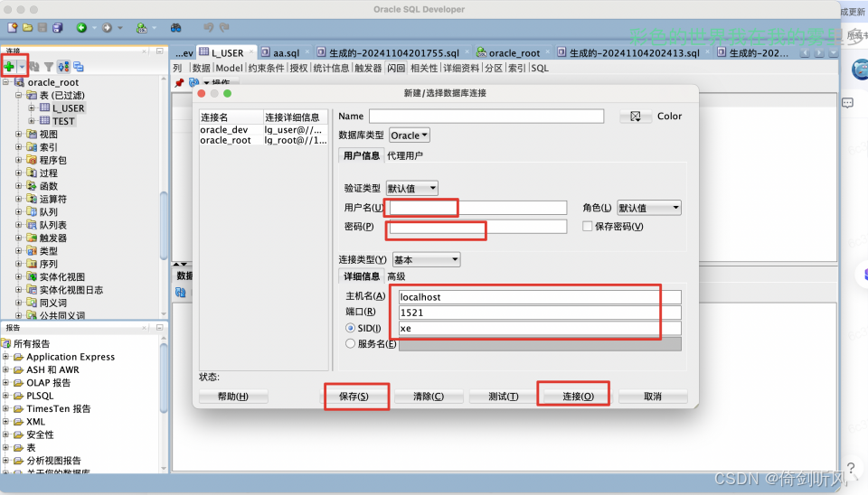The width and height of the screenshot is (868, 495).
Task: Click the 连接(O) connect button
Action: [x=579, y=396]
